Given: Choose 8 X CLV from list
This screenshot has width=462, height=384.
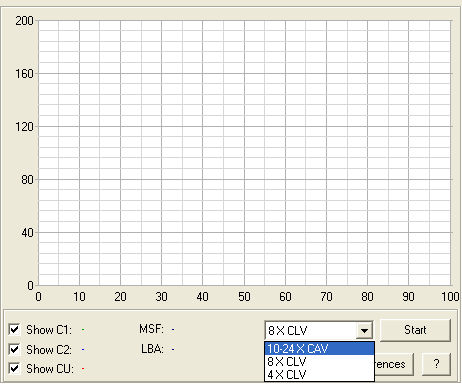Looking at the screenshot, I should click(x=319, y=362).
